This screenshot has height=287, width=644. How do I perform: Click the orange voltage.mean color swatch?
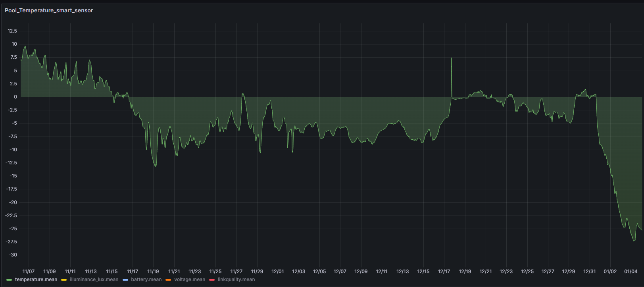point(168,280)
